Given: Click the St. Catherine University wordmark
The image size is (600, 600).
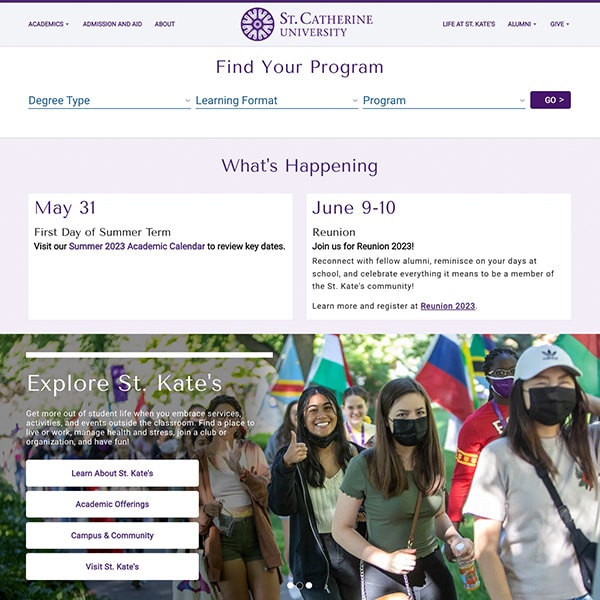Looking at the screenshot, I should [x=326, y=24].
